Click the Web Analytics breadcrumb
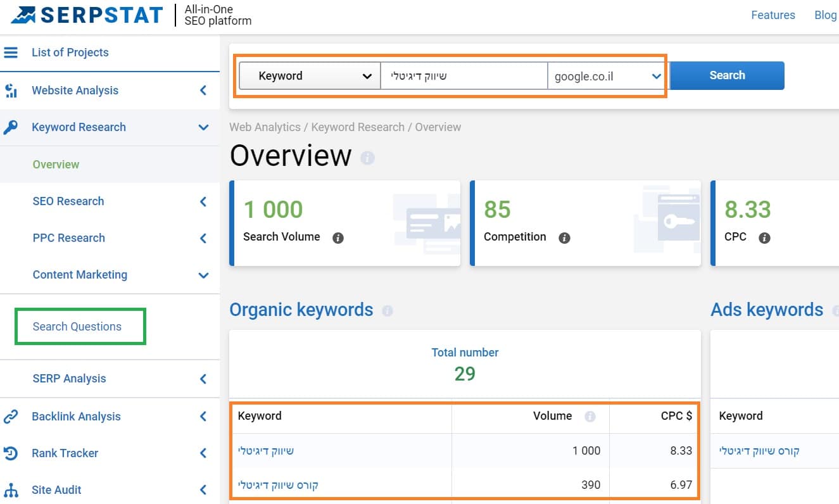Image resolution: width=839 pixels, height=504 pixels. click(x=265, y=127)
